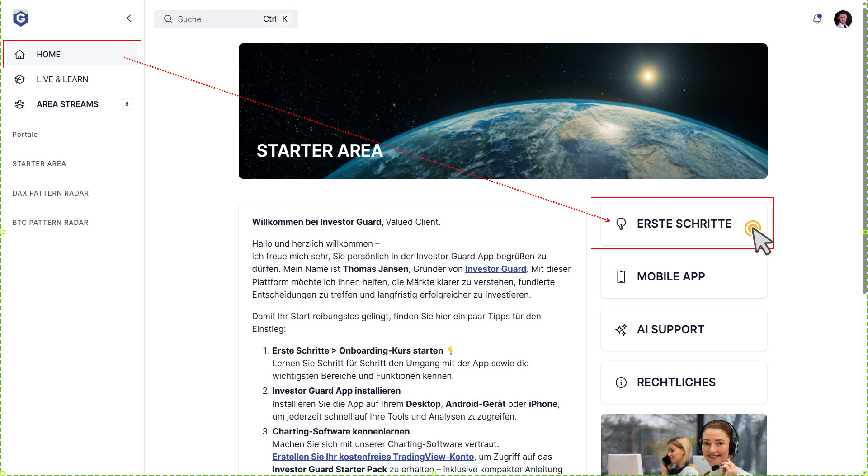Collapse the sidebar with the chevron arrow
Screen dimensions: 868x476
pyautogui.click(x=129, y=18)
